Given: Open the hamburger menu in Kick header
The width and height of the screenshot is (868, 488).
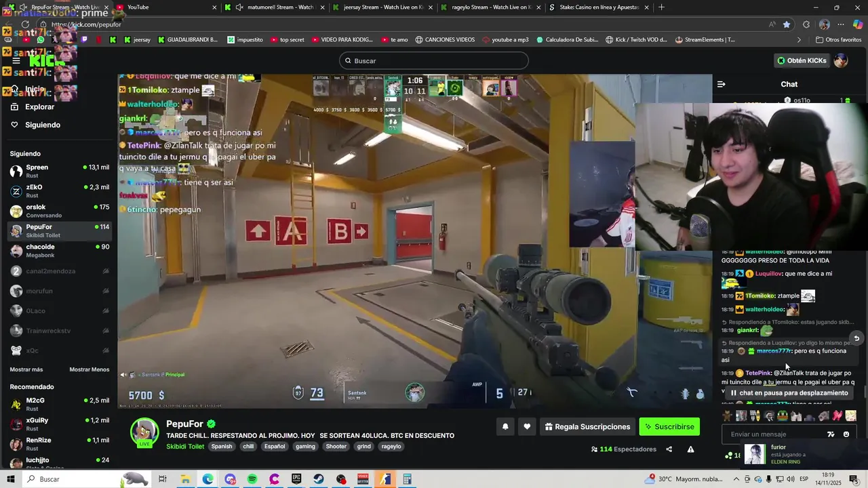Looking at the screenshot, I should click(16, 60).
